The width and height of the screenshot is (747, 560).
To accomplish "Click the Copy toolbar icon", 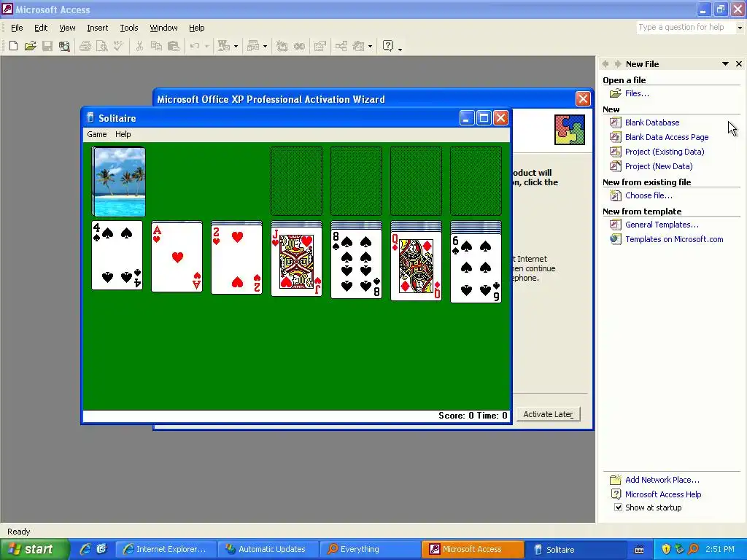I will [156, 46].
